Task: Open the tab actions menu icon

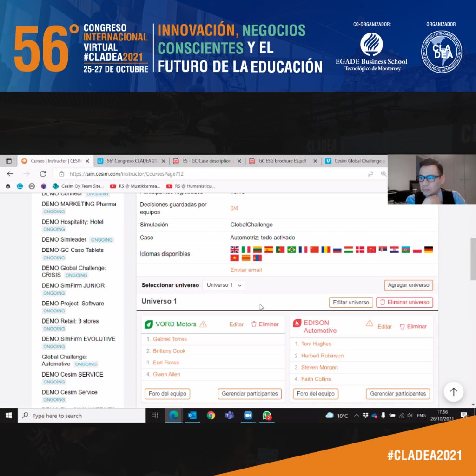Action: (8, 161)
